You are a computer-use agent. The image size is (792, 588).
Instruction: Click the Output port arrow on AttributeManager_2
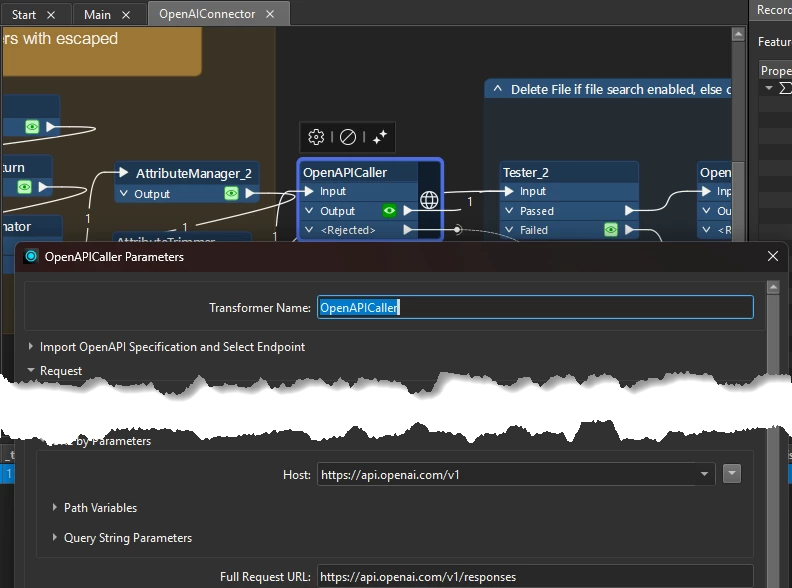click(x=250, y=193)
